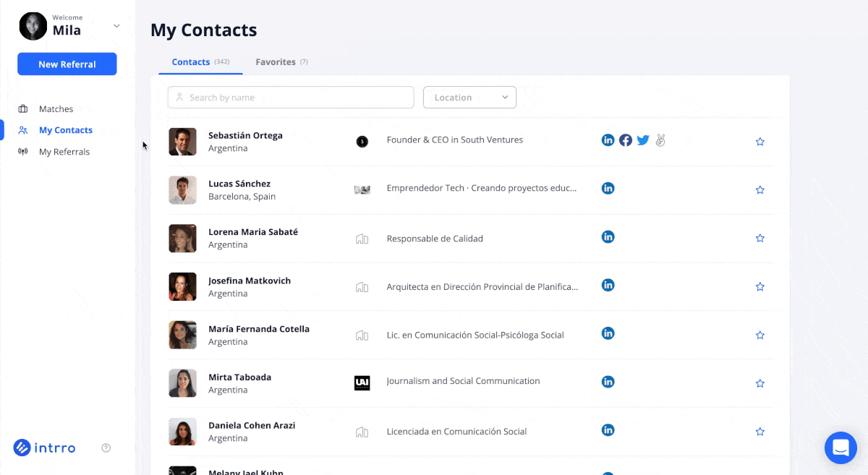Expand the Location filter dropdown
This screenshot has height=475, width=868.
pyautogui.click(x=469, y=98)
